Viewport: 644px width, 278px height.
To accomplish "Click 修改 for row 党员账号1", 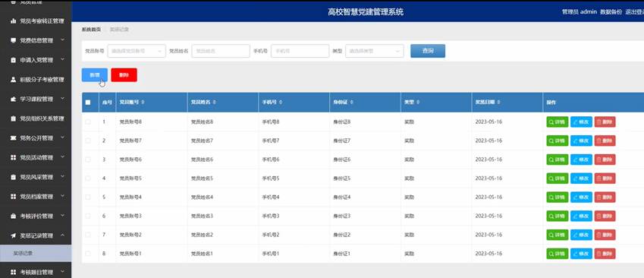I will click(x=581, y=254).
